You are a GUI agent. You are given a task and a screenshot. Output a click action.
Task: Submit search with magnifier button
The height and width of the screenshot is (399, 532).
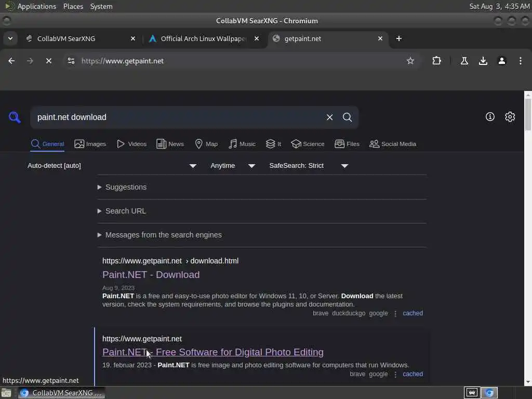(x=347, y=117)
